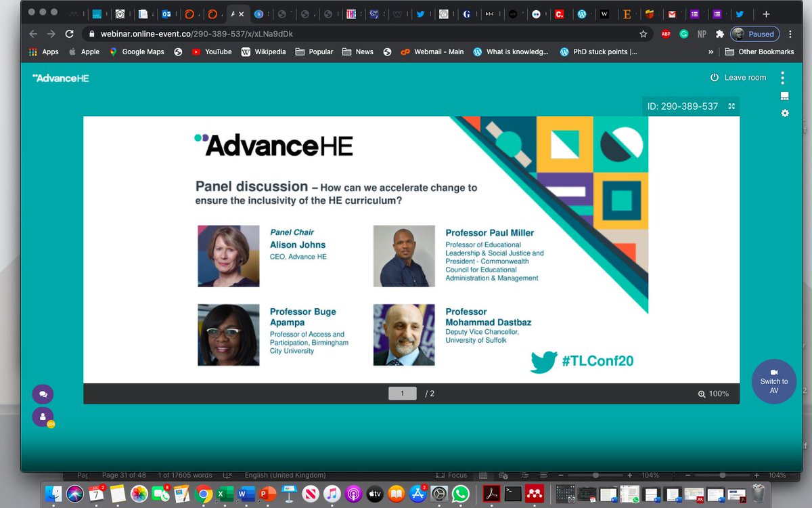
Task: Open webinar settings gear icon
Action: (785, 113)
